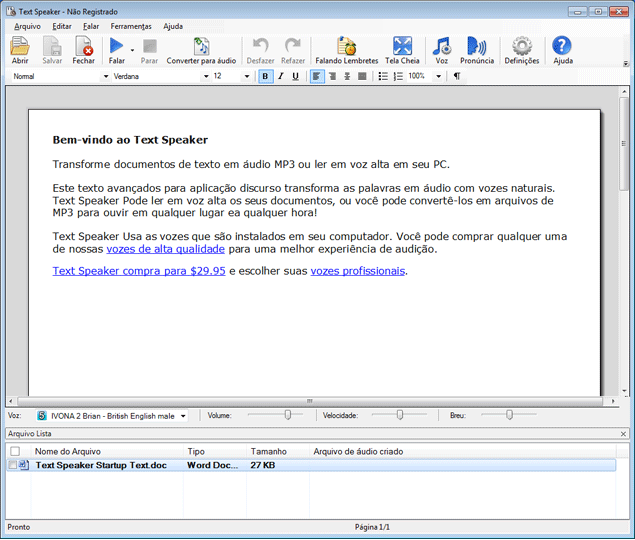Click the Falar play icon
Screen dimensions: 635x540
116,47
